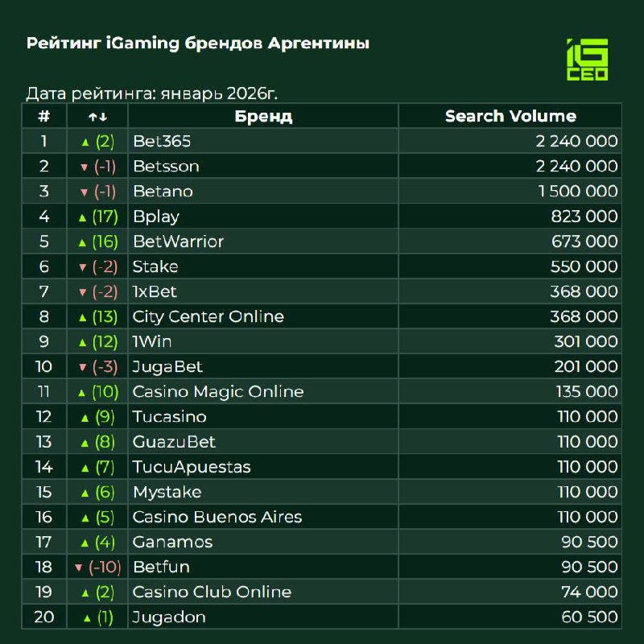This screenshot has height=644, width=644.
Task: Click the down arrow in JugaBet row
Action: [x=84, y=367]
